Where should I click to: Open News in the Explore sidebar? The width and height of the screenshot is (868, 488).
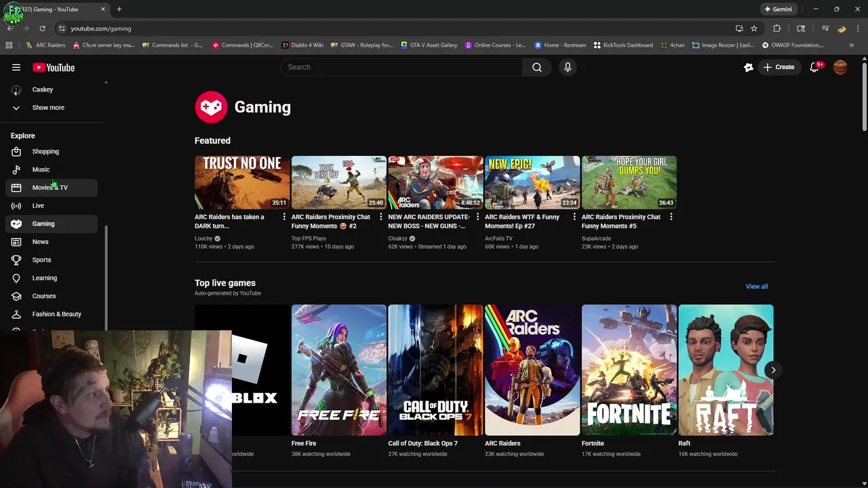(52, 241)
